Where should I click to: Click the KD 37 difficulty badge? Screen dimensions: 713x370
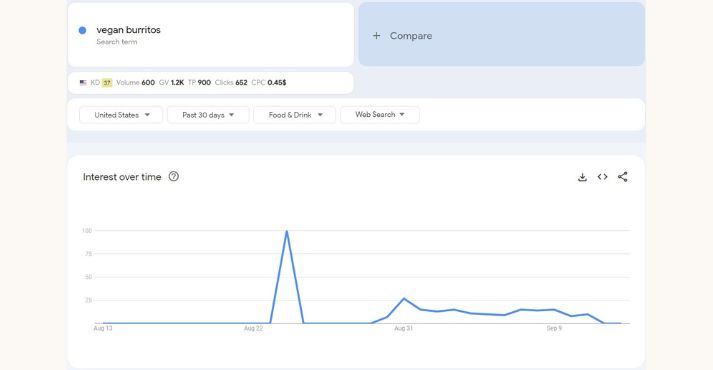point(106,83)
